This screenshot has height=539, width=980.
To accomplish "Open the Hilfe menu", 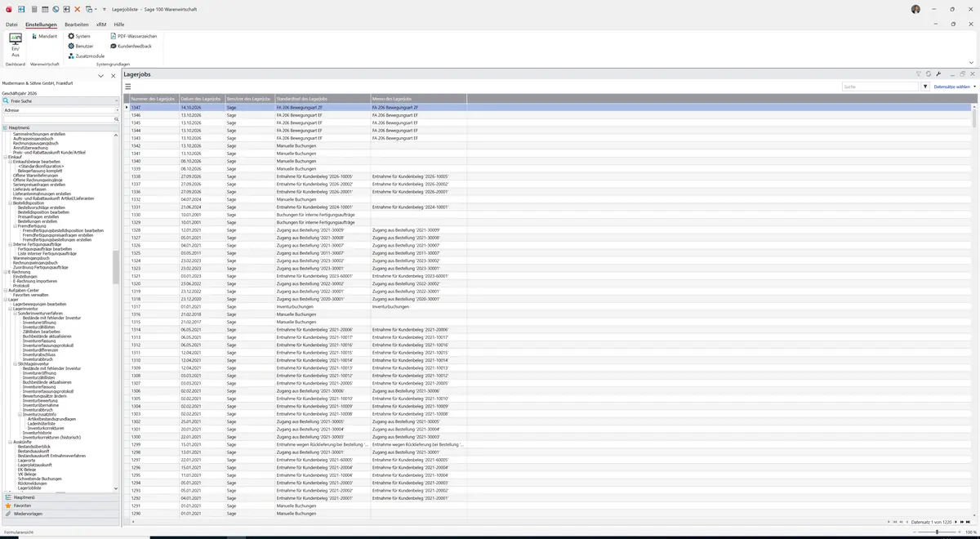I will (119, 24).
